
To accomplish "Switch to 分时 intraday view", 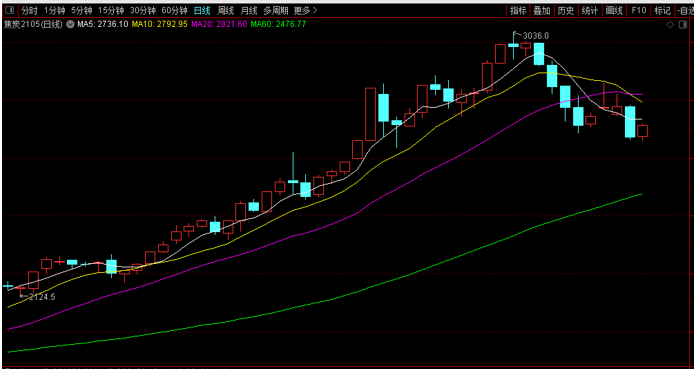I will pos(29,10).
